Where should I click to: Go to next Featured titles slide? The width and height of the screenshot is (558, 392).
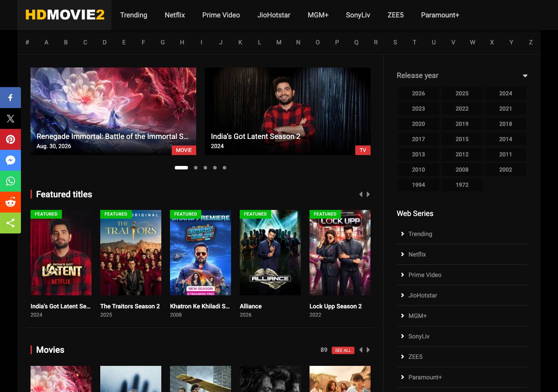(368, 194)
